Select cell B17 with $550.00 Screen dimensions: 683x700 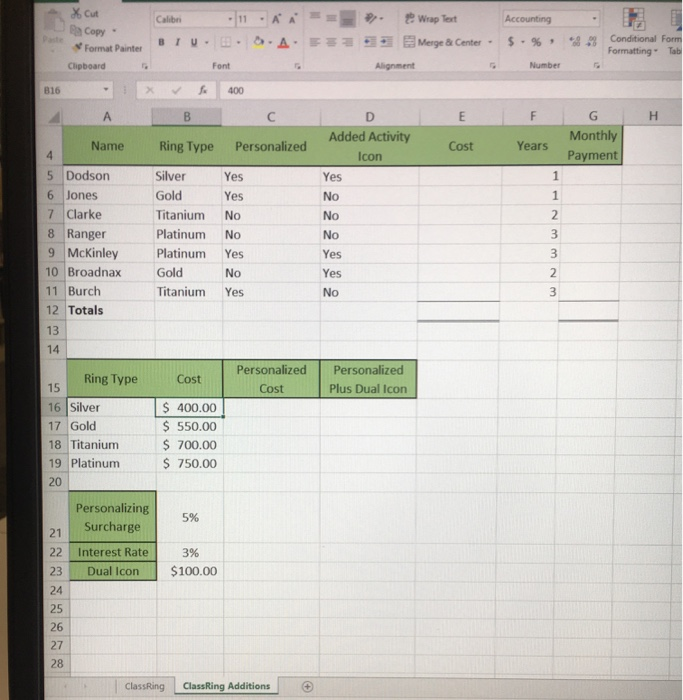coord(189,426)
